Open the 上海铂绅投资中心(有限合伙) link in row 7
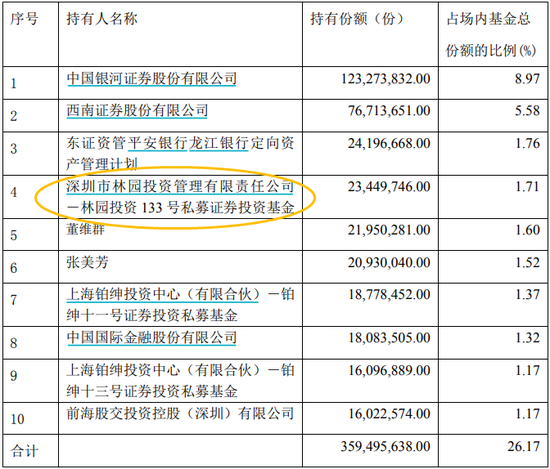 (163, 294)
